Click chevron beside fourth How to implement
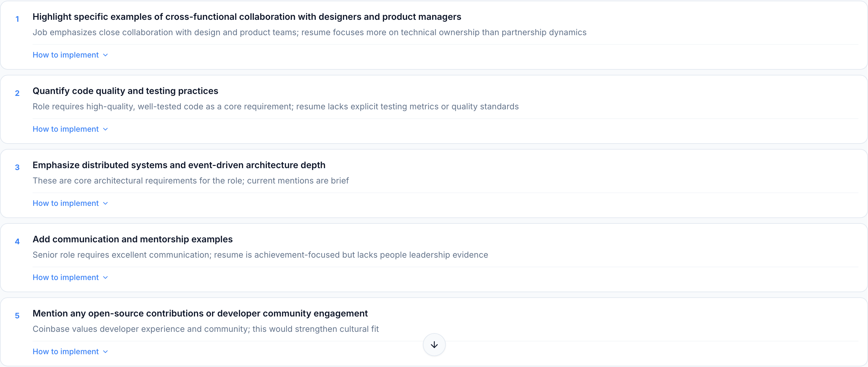Viewport: 868px width, 367px height. (105, 277)
